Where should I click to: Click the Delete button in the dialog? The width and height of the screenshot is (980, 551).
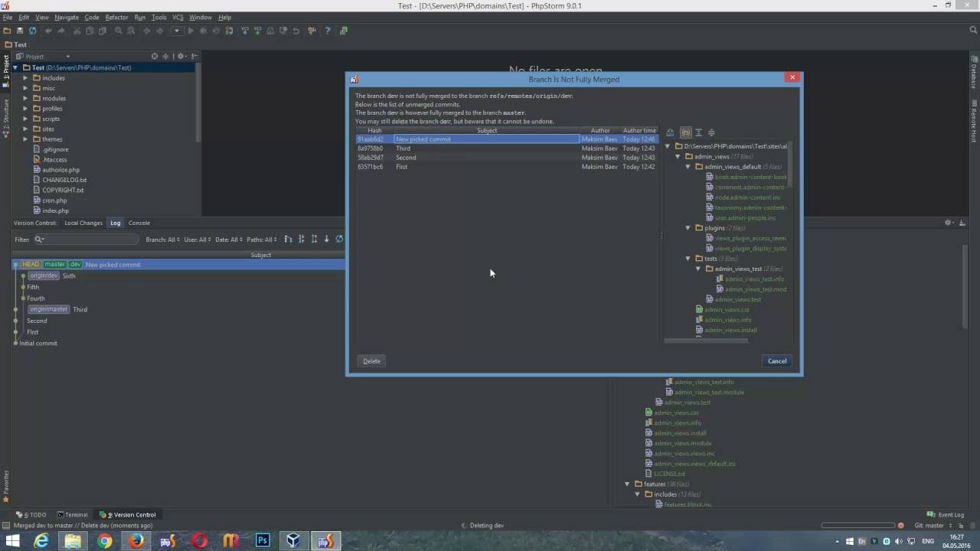point(371,361)
